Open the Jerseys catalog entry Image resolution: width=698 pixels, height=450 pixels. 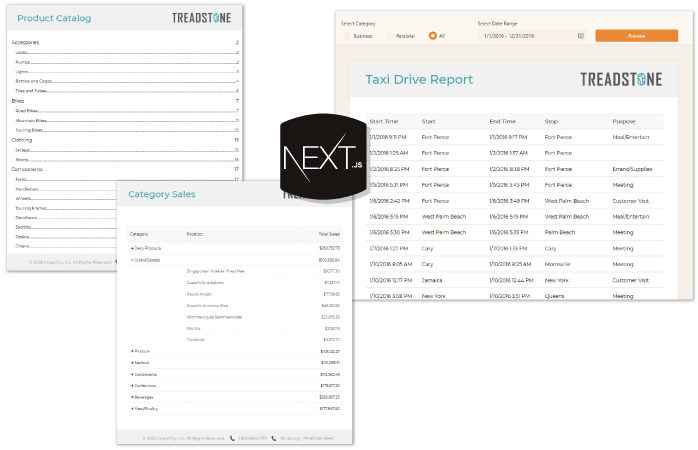click(127, 150)
